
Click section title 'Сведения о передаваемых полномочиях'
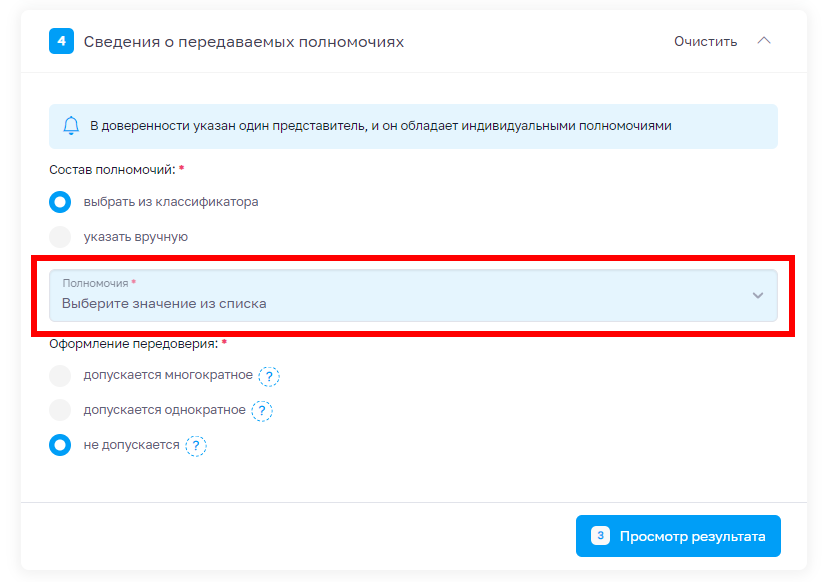pos(244,42)
